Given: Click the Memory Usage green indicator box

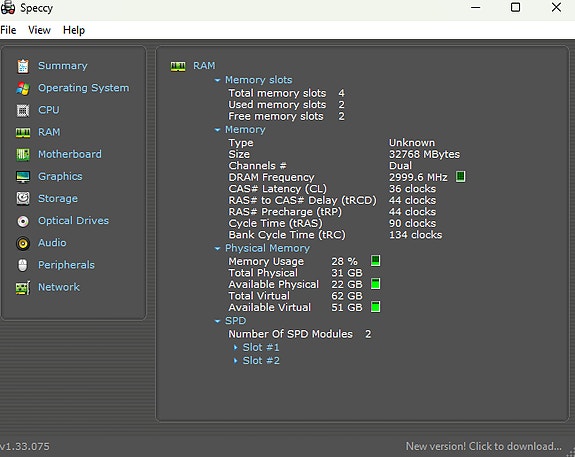Looking at the screenshot, I should [x=375, y=261].
